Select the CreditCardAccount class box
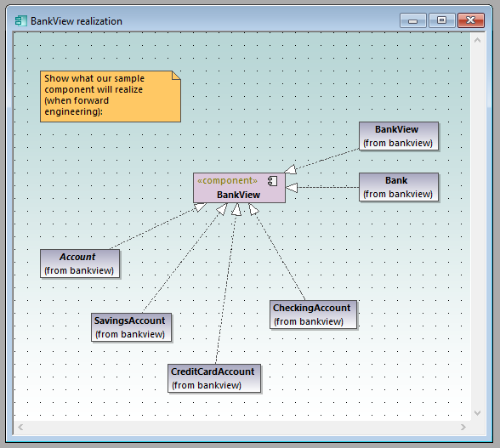 (214, 378)
